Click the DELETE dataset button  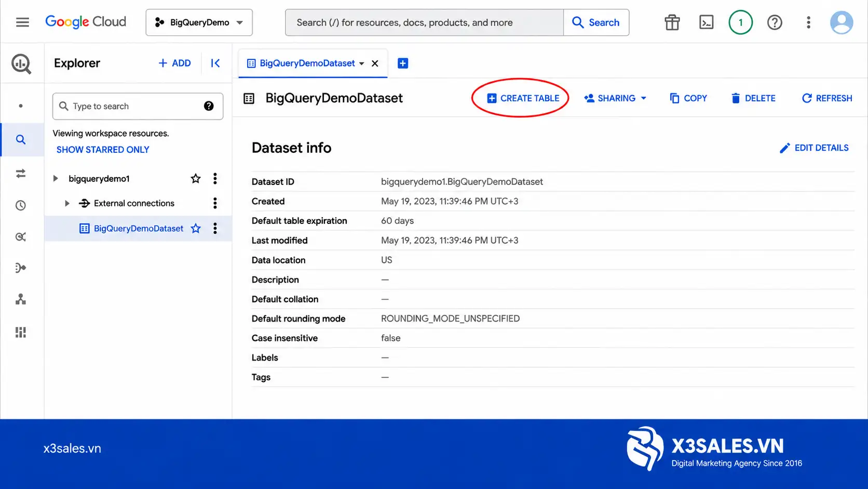[753, 98]
